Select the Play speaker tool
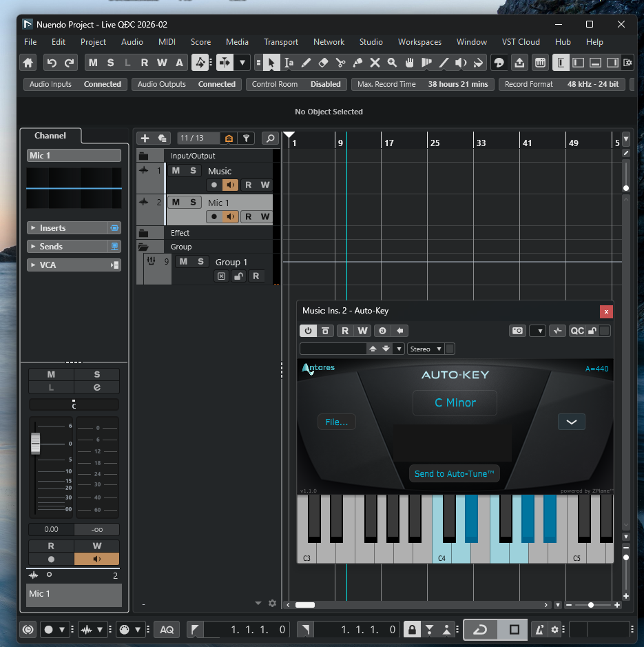This screenshot has height=647, width=644. coord(461,63)
